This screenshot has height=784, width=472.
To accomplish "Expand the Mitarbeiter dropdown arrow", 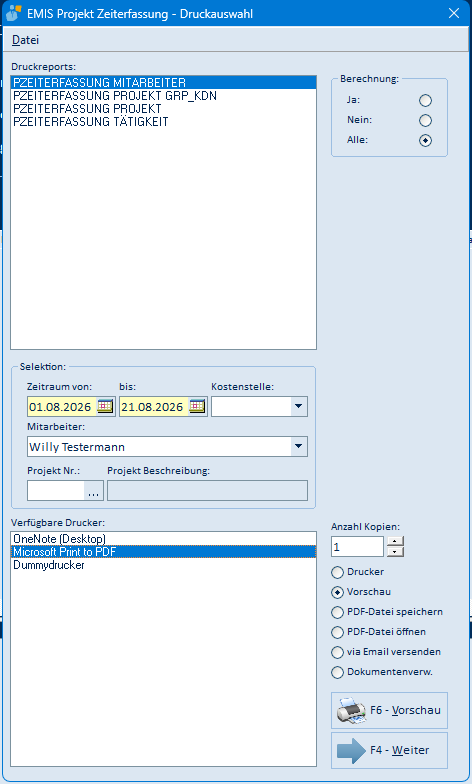I will pos(299,446).
